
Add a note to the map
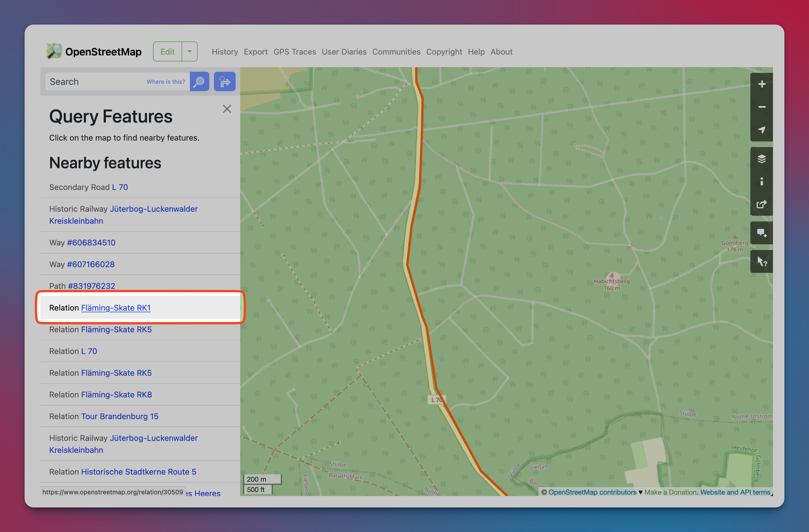762,233
